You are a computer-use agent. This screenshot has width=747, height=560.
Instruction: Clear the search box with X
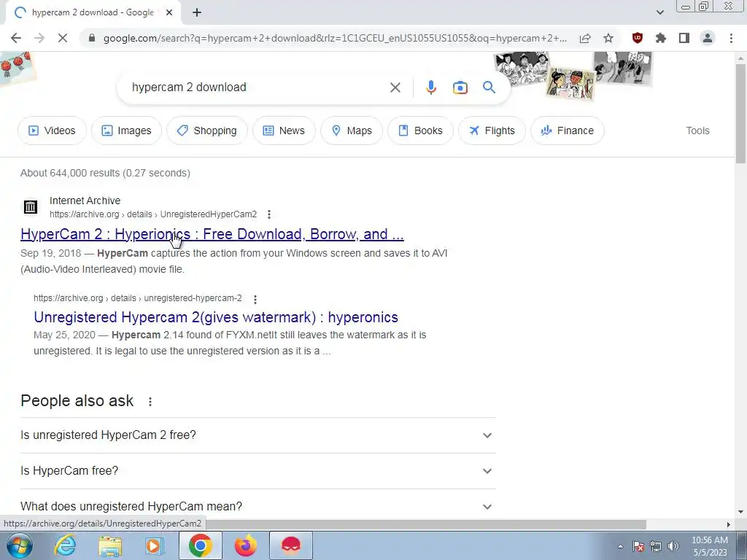pyautogui.click(x=395, y=87)
